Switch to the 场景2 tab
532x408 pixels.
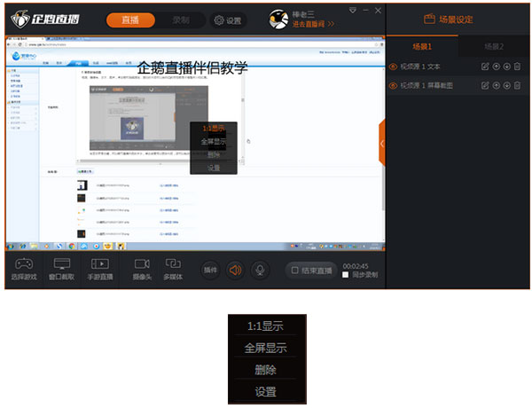(x=494, y=46)
